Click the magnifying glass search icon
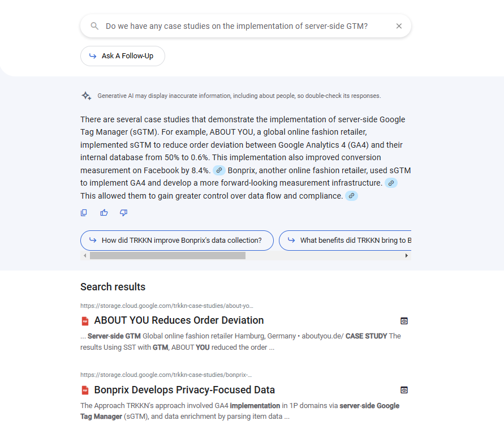 (x=94, y=25)
